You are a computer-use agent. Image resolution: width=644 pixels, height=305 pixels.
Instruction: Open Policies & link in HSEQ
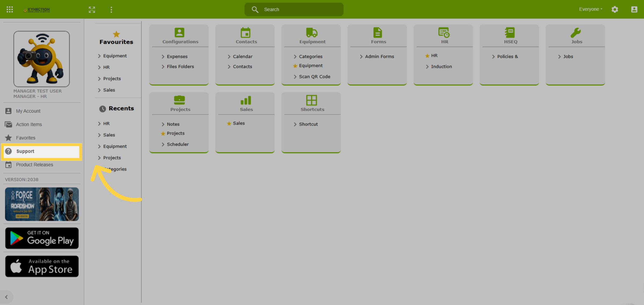(507, 57)
